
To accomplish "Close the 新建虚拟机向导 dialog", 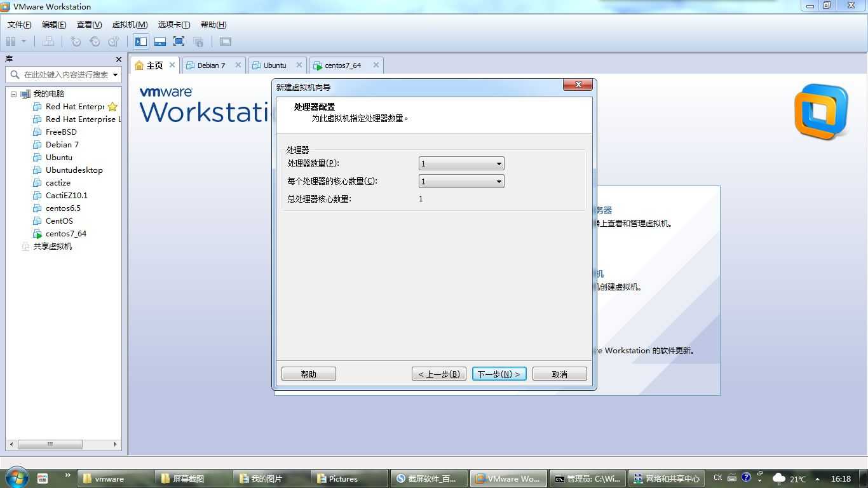I will (x=578, y=85).
